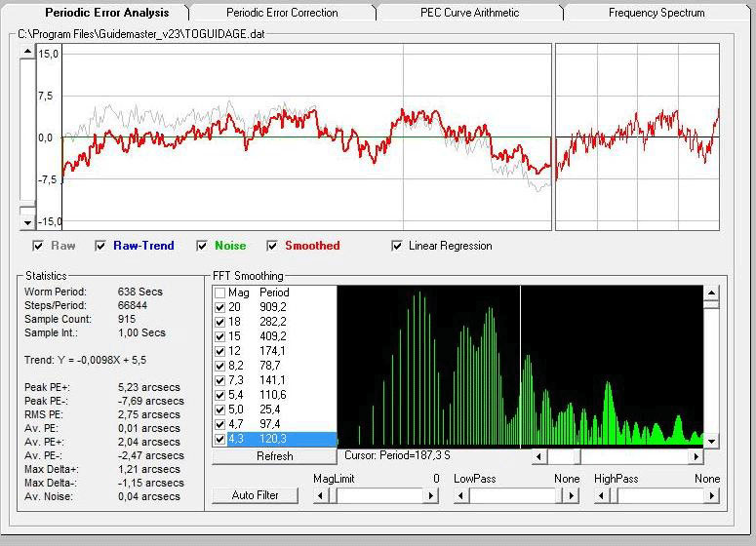The height and width of the screenshot is (546, 756).
Task: Increase MagLimit with the right arrow
Action: (x=430, y=495)
